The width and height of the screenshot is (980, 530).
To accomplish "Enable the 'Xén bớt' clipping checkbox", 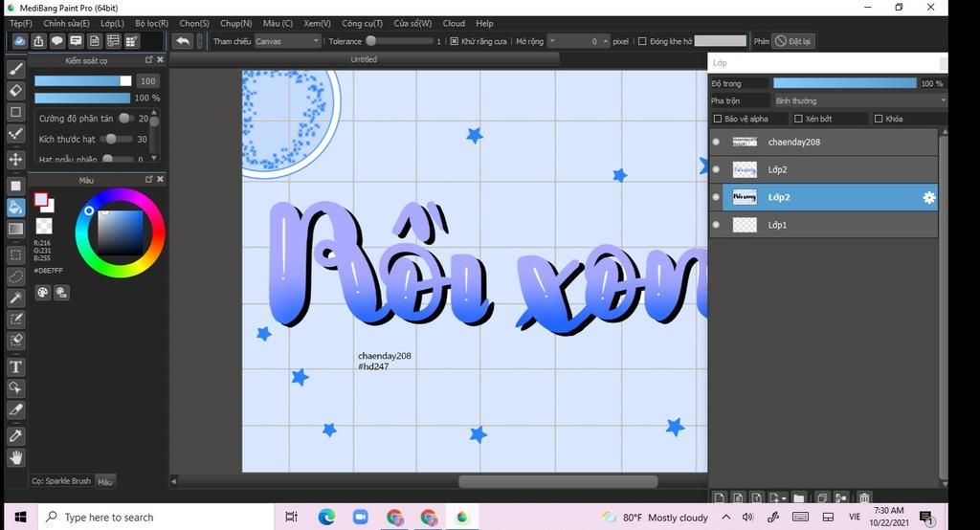I will point(798,119).
